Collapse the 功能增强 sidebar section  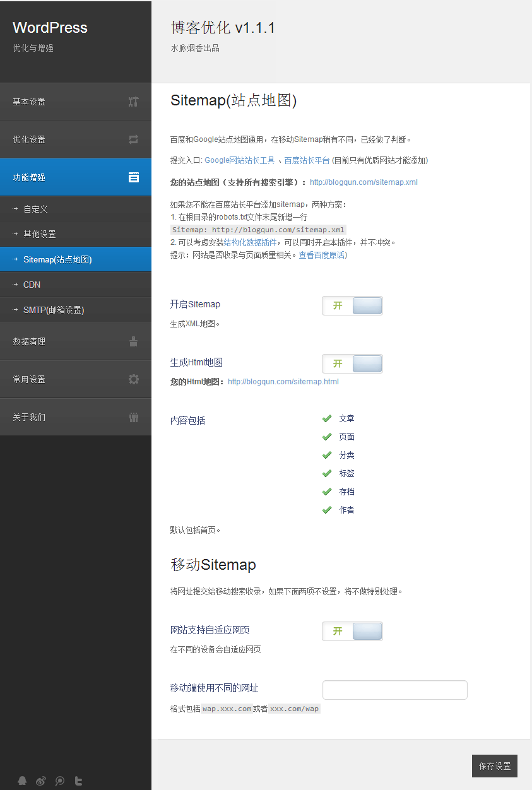coord(76,177)
